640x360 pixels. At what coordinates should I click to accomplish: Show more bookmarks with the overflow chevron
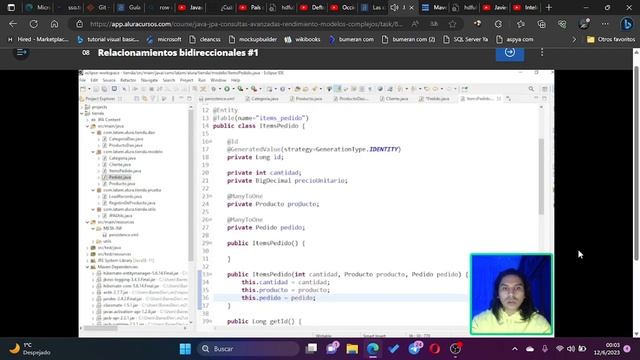574,40
